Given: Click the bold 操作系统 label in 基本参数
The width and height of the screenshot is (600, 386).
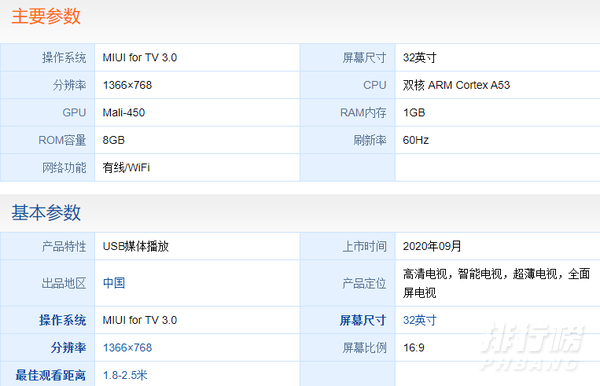Looking at the screenshot, I should (63, 320).
